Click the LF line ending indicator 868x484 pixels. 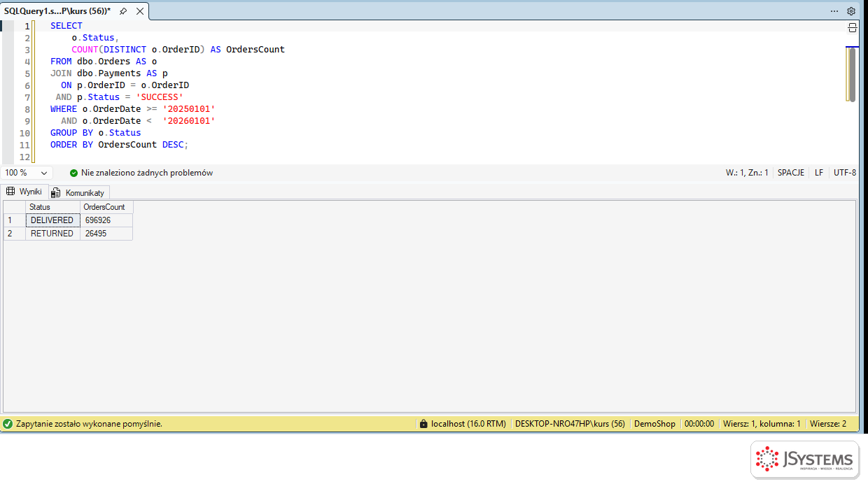pos(819,173)
